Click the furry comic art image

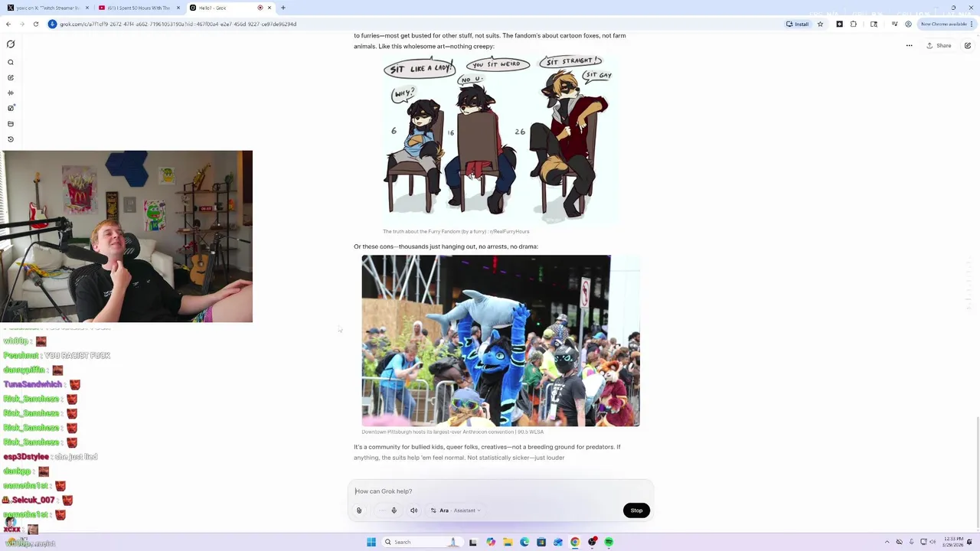click(x=501, y=139)
